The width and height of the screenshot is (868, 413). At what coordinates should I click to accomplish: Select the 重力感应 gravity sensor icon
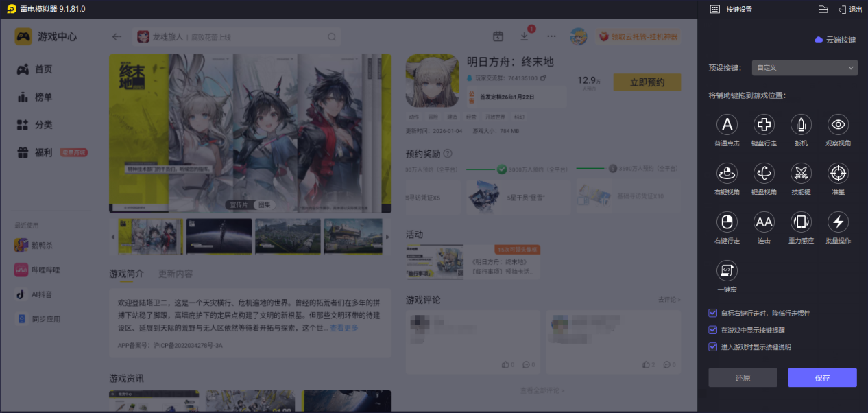[801, 222]
